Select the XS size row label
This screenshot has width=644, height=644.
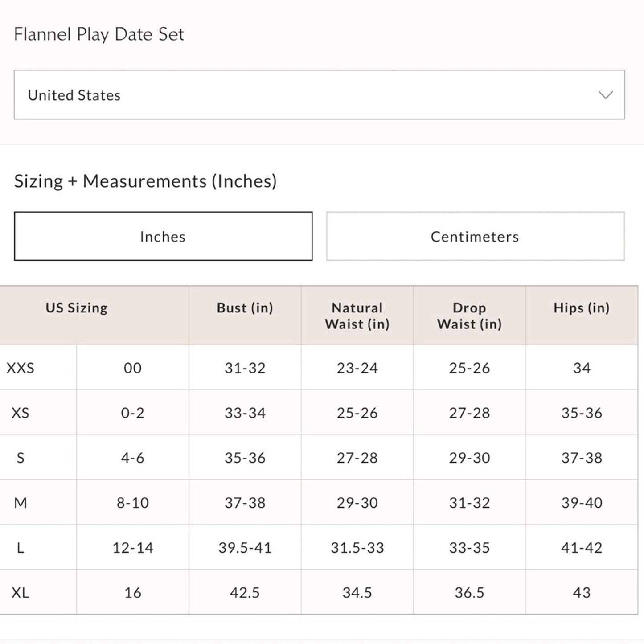(21, 413)
